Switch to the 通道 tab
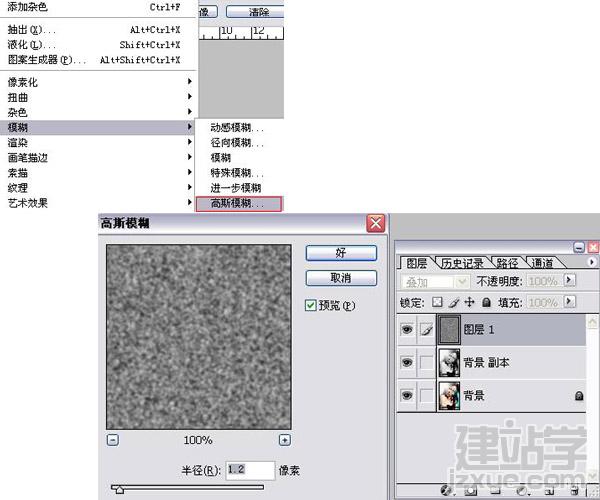 [542, 263]
